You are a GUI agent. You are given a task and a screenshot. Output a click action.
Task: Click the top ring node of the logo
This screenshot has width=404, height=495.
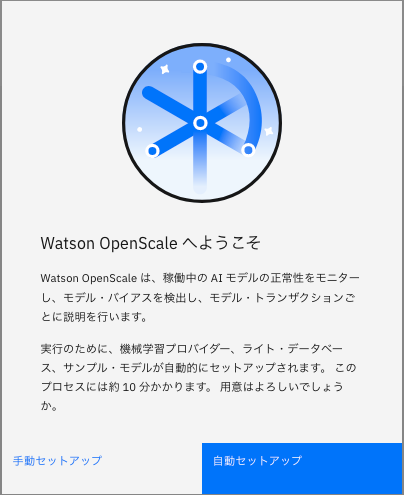click(x=200, y=67)
